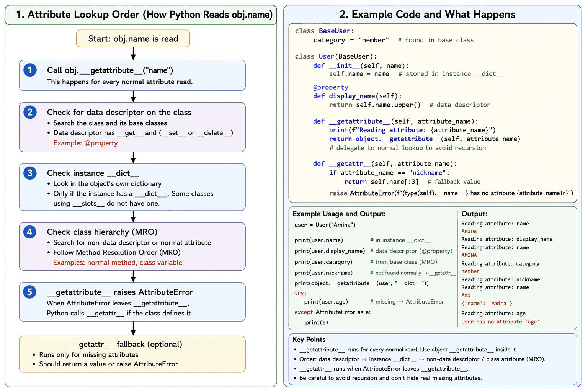The image size is (588, 392).
Task: Click the 'Key Points' heading
Action: tap(309, 340)
